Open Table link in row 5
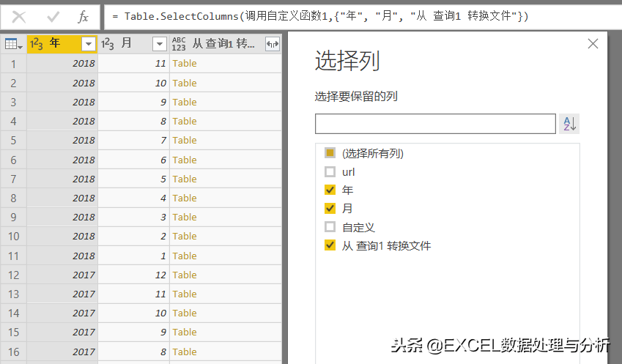This screenshot has width=622, height=364. 185,141
